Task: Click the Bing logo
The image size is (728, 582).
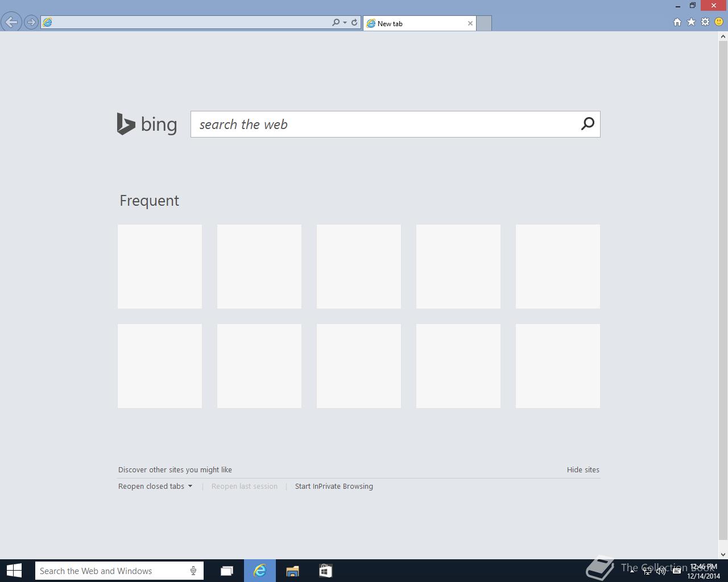Action: coord(147,124)
